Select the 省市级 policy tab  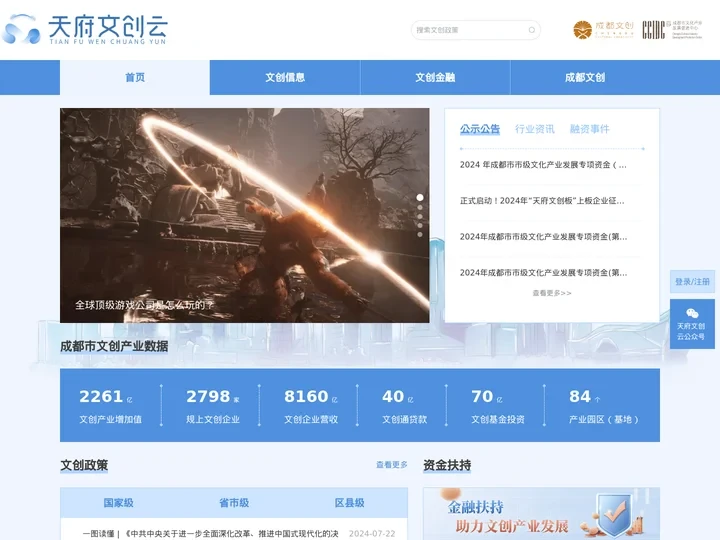point(234,503)
